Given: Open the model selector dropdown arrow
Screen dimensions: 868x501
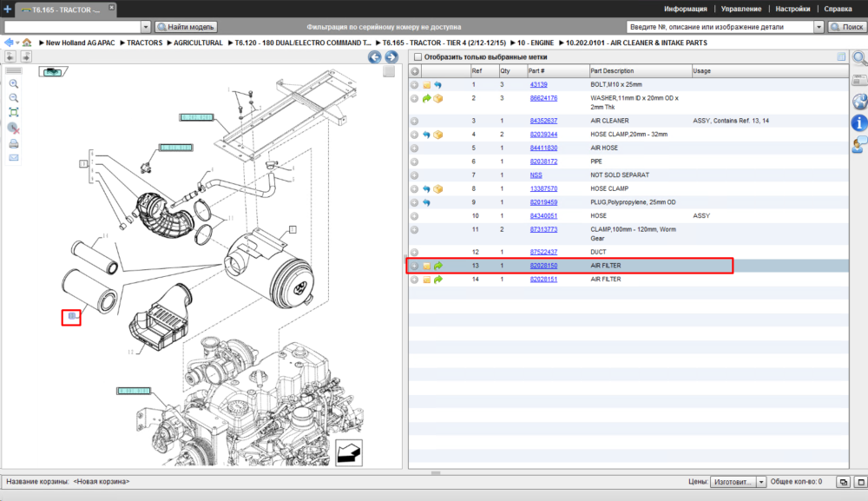Looking at the screenshot, I should click(x=146, y=27).
